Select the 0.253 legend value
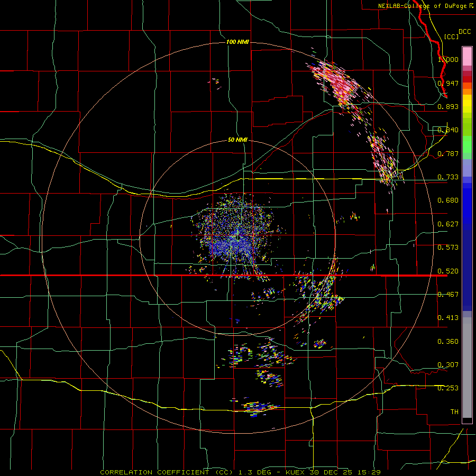Screen dimensions: 476x476 (448, 388)
